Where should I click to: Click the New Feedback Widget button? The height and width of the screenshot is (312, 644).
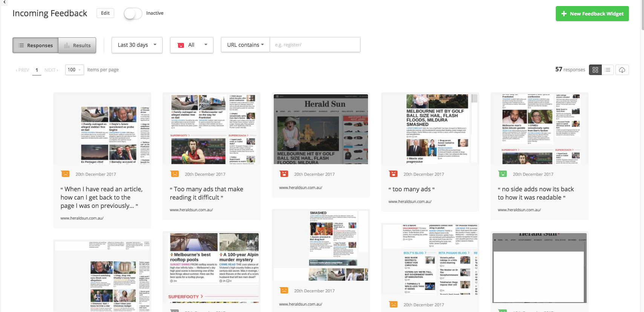(592, 14)
